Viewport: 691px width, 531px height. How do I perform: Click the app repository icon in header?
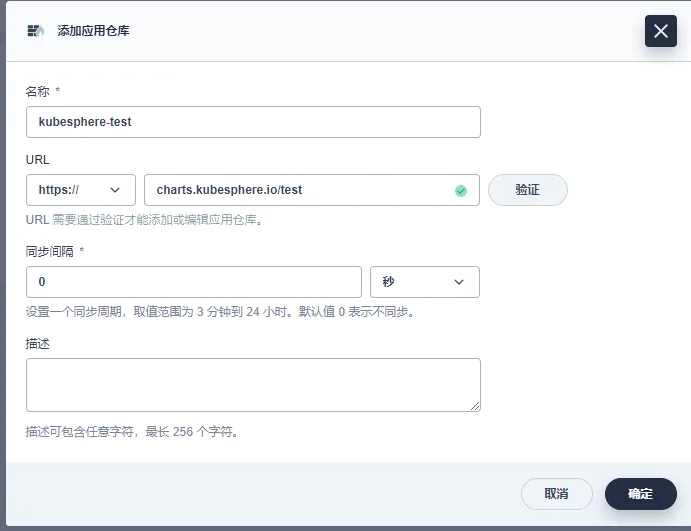click(35, 30)
